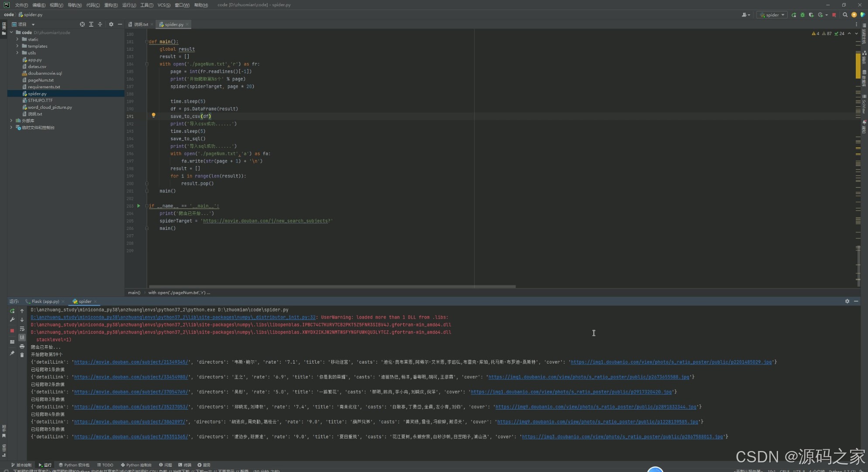Clear console output with trash icon
The image size is (868, 472).
pyautogui.click(x=22, y=355)
